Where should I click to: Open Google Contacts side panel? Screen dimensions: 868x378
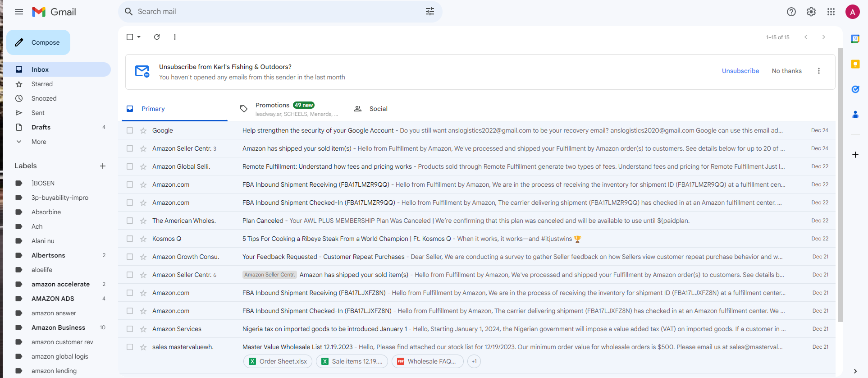pyautogui.click(x=855, y=115)
